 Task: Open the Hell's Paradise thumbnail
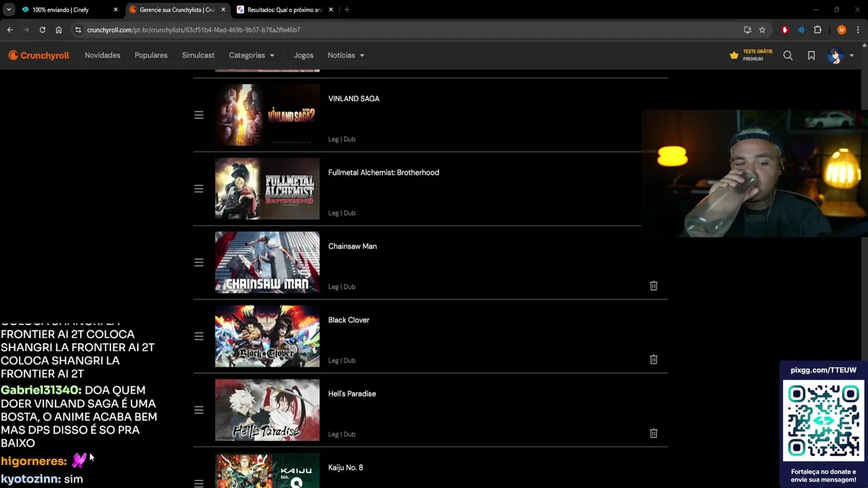coord(267,410)
